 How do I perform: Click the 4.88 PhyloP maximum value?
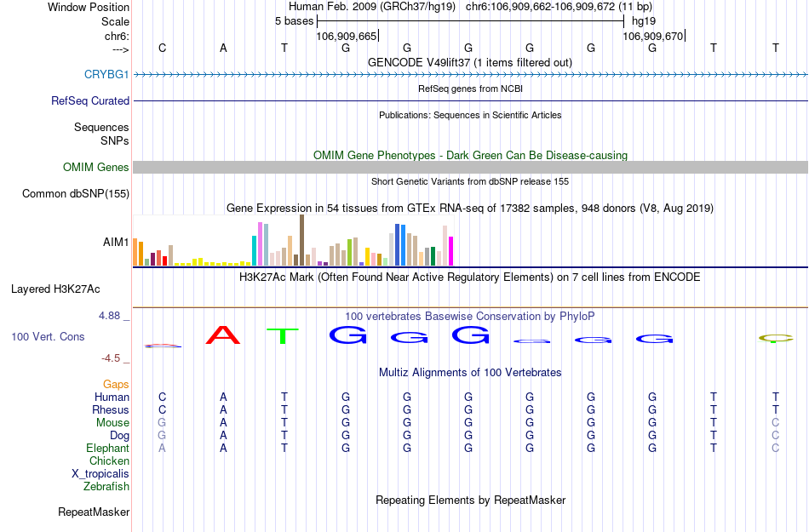(x=109, y=316)
